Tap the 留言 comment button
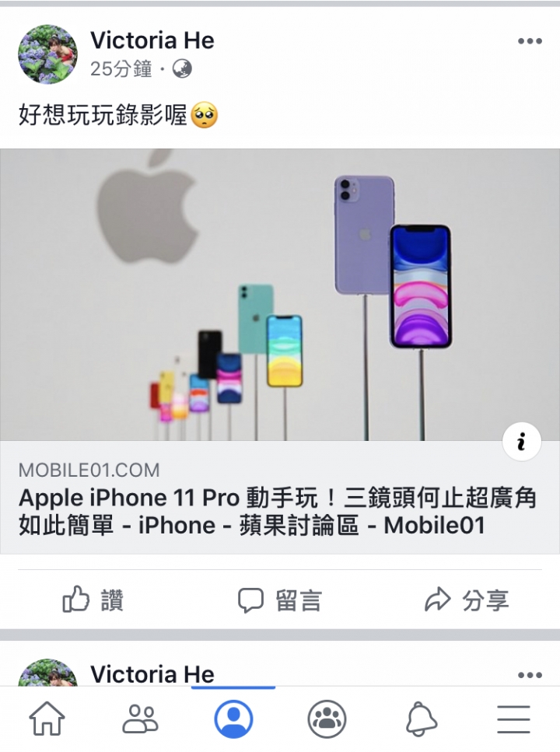Screen dimensions: 560x752 (280, 600)
